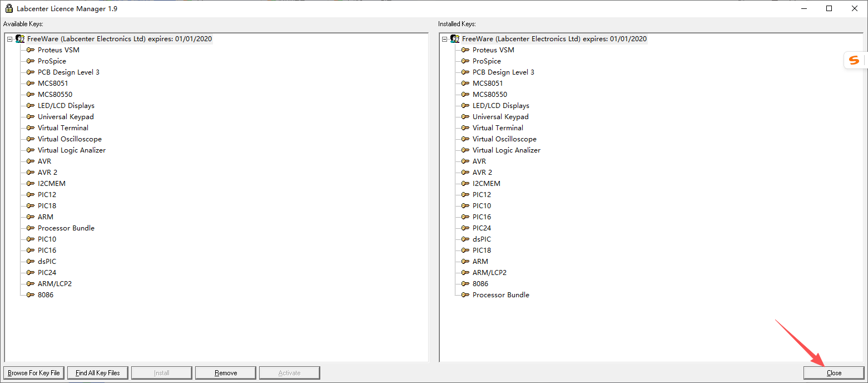This screenshot has width=868, height=383.
Task: Click the greyed-out Activate button
Action: [290, 373]
